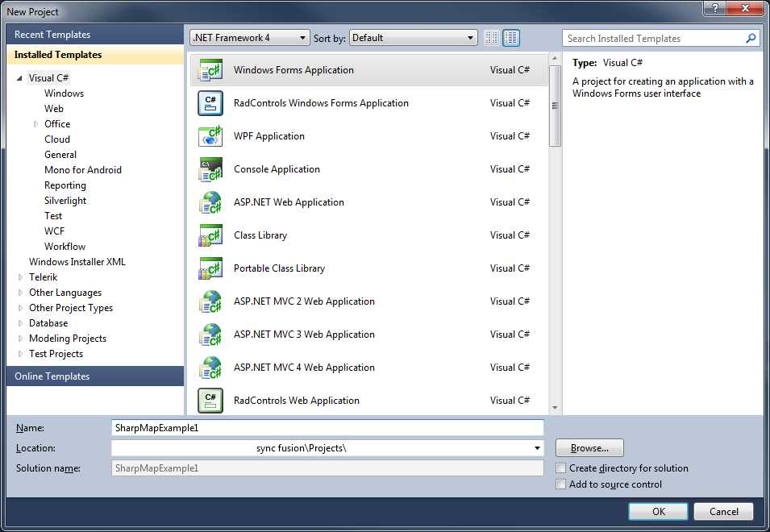Select the Console Application template icon
The height and width of the screenshot is (532, 770).
click(x=210, y=168)
